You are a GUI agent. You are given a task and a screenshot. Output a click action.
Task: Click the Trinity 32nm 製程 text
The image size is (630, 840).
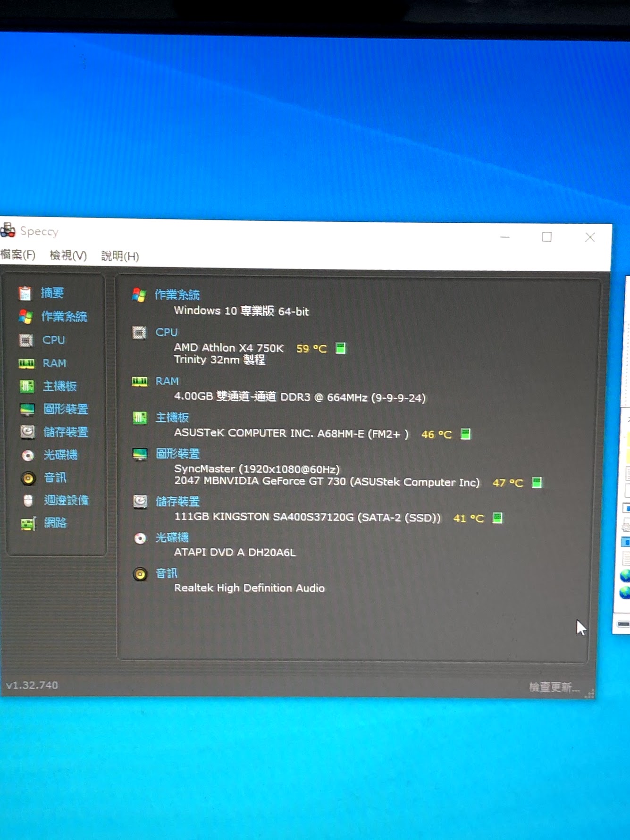(219, 360)
